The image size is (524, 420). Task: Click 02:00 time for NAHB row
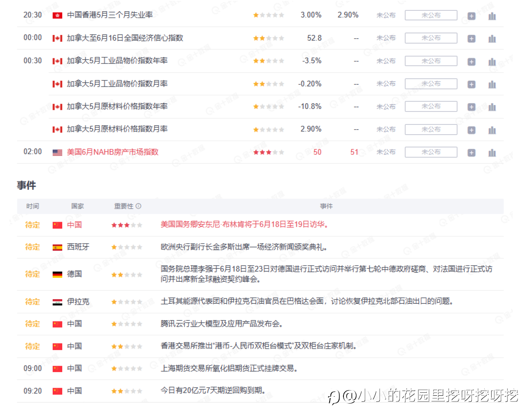(33, 152)
